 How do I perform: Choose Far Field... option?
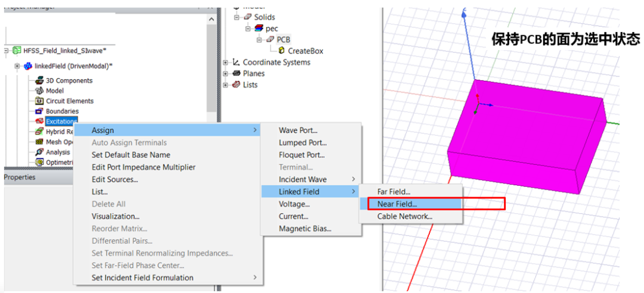pos(411,192)
